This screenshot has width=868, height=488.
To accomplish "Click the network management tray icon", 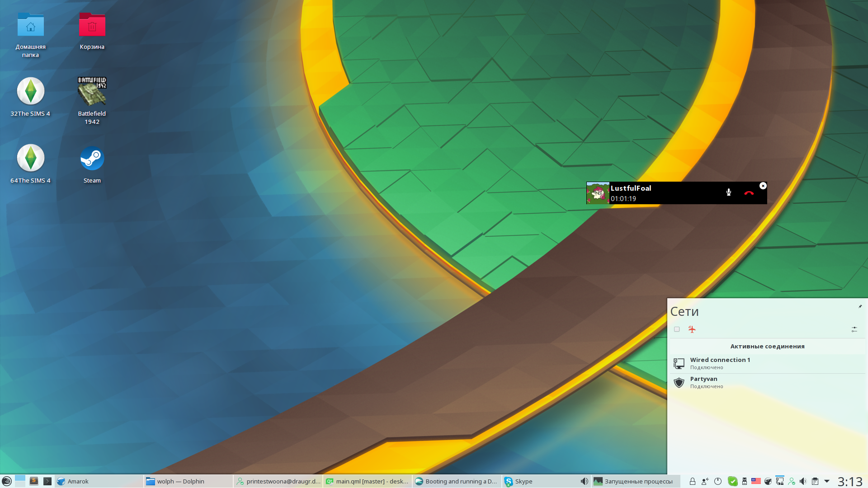I will 780,481.
